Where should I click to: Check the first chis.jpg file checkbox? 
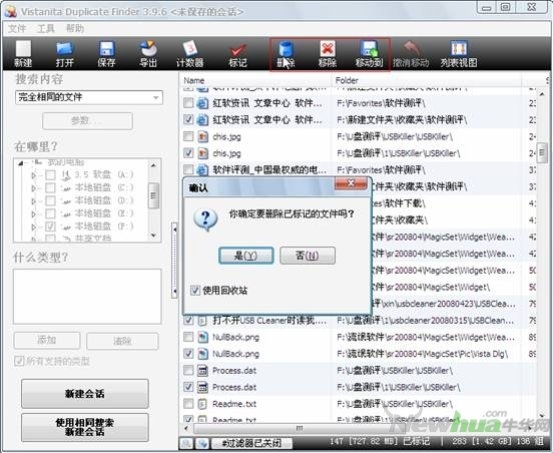[x=189, y=136]
